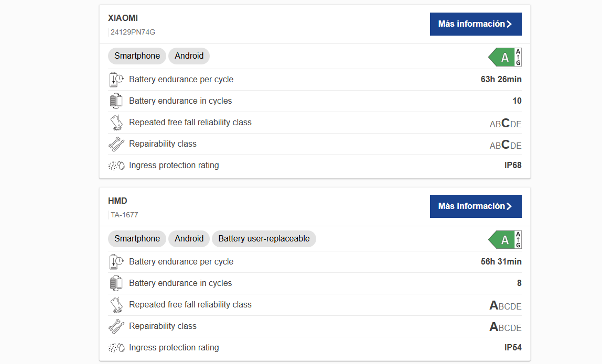Image resolution: width=602 pixels, height=364 pixels.
Task: Click the HMD cycles value 8
Action: click(x=519, y=283)
